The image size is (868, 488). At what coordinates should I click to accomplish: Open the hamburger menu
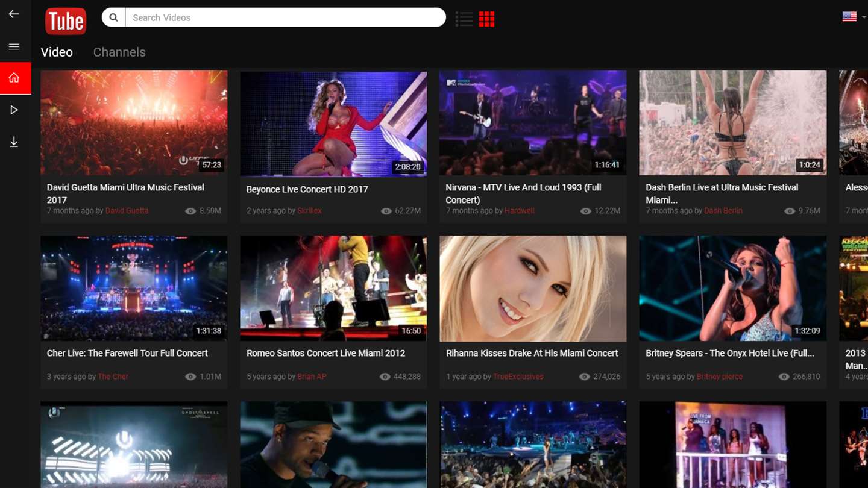point(14,46)
